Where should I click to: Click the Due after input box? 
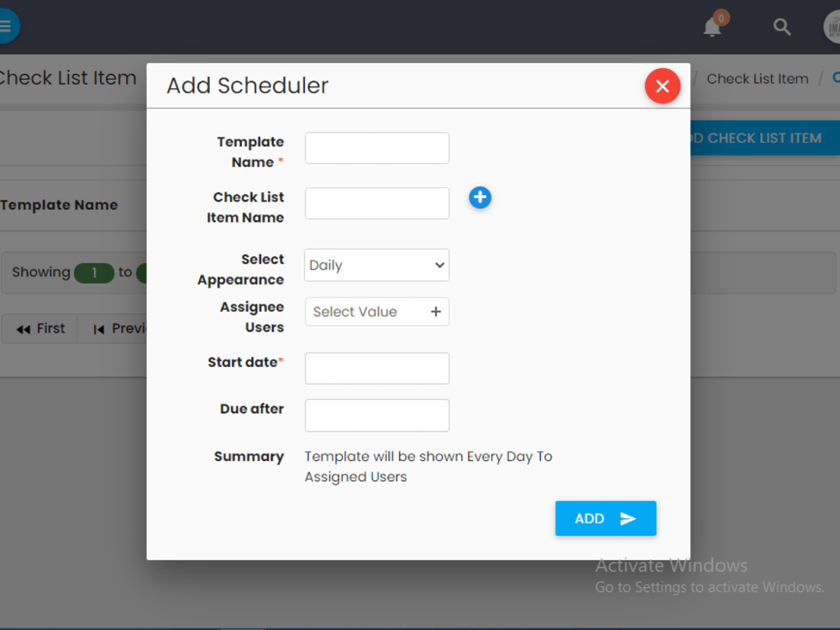point(376,415)
